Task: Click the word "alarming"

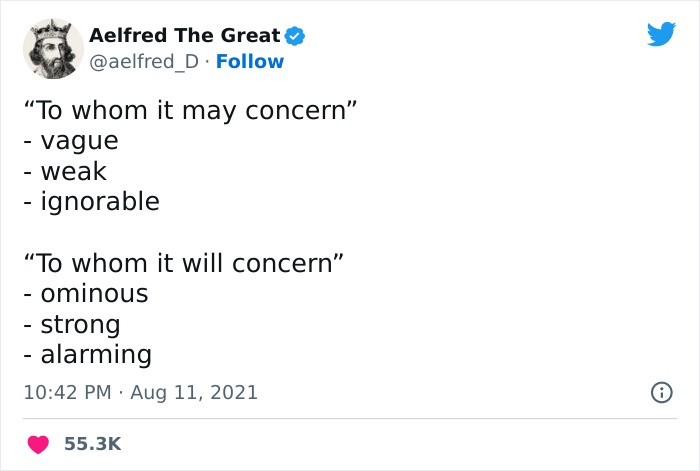Action: point(96,355)
